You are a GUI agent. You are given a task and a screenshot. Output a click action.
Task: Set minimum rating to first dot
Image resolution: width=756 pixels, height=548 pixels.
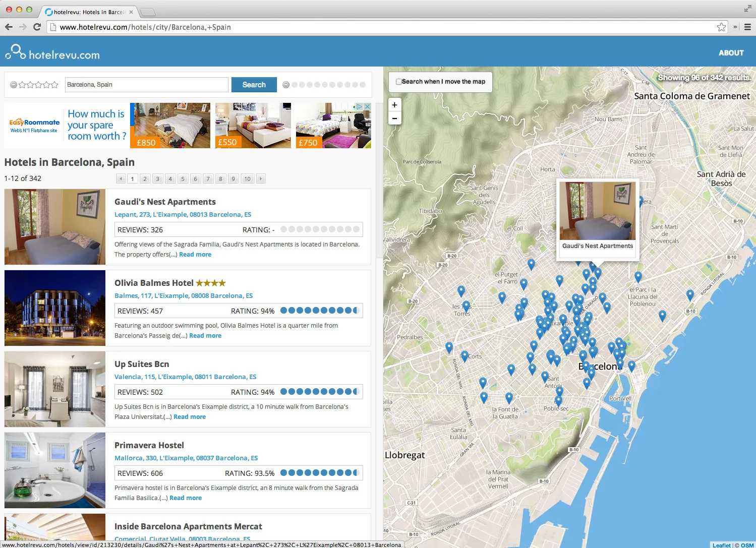294,85
